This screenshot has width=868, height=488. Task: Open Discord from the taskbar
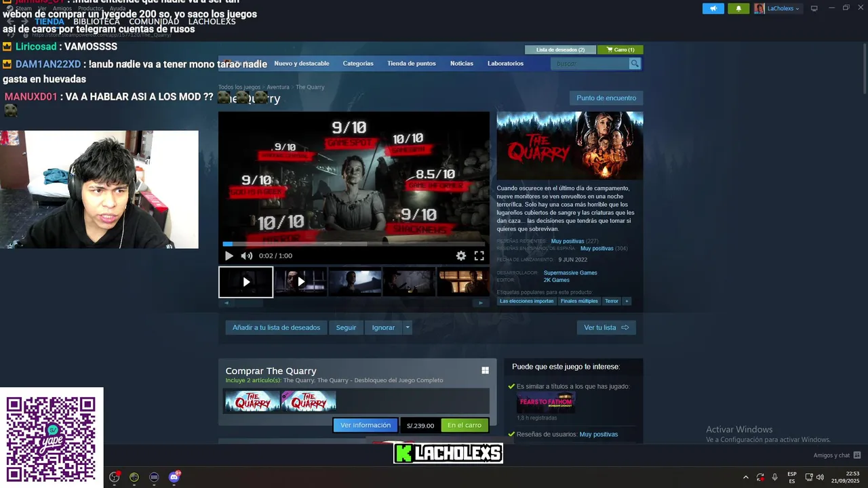(x=174, y=477)
